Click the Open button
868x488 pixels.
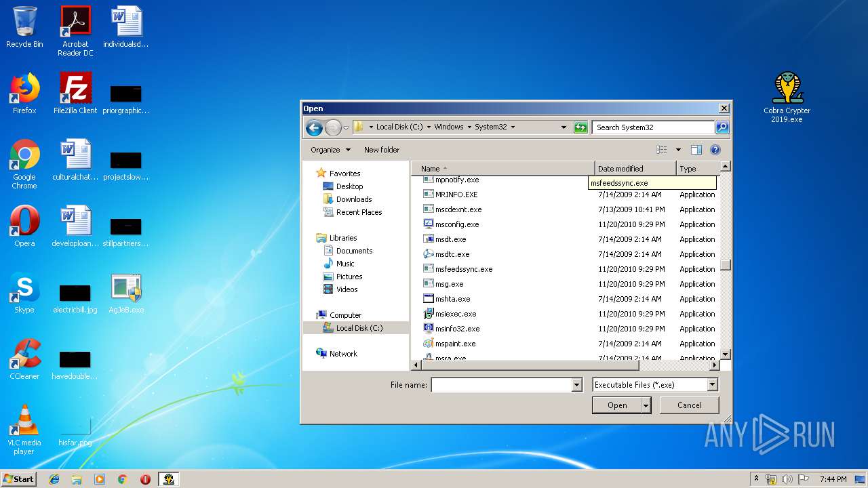coord(617,405)
